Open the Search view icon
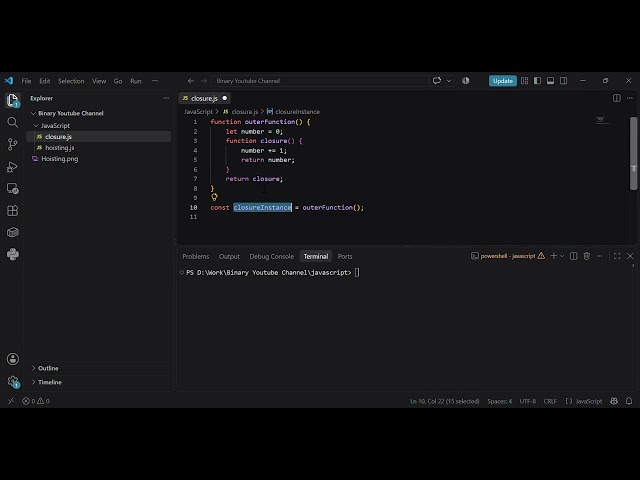This screenshot has width=640, height=480. click(13, 122)
